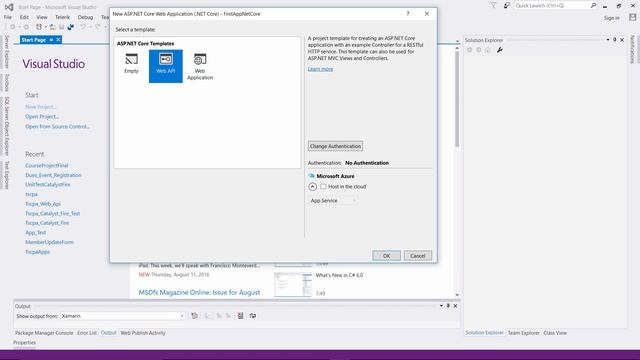Open the Show output from dropdown
The width and height of the screenshot is (640, 360).
coord(123,316)
